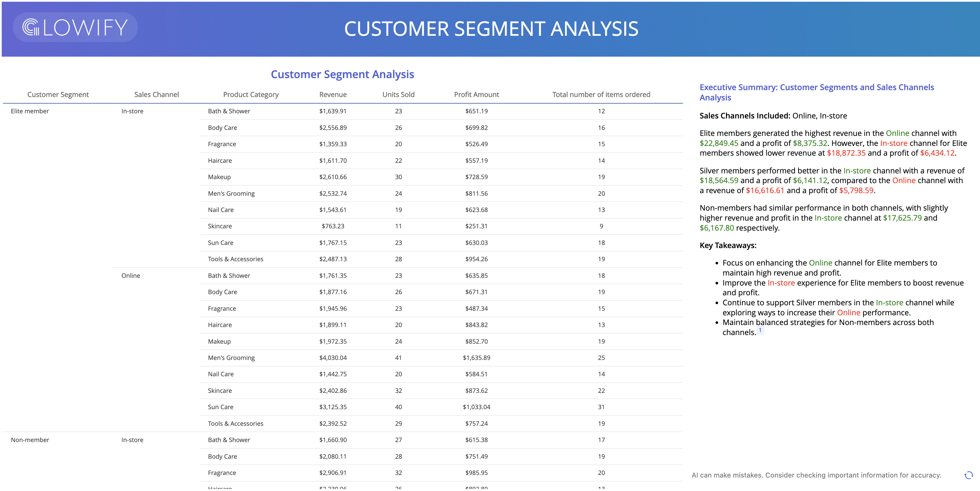This screenshot has height=491, width=980.
Task: Select the Online channel cell for Elite member
Action: pyautogui.click(x=131, y=275)
